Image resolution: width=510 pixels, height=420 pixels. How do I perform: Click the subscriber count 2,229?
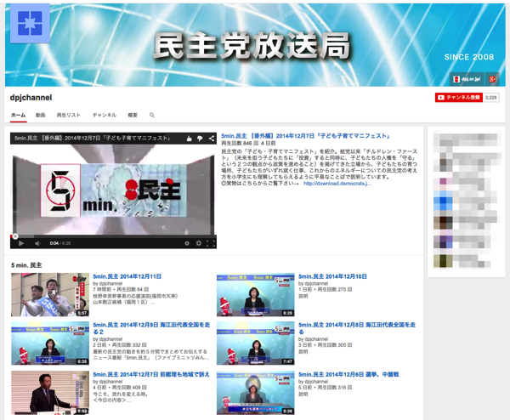pyautogui.click(x=490, y=97)
